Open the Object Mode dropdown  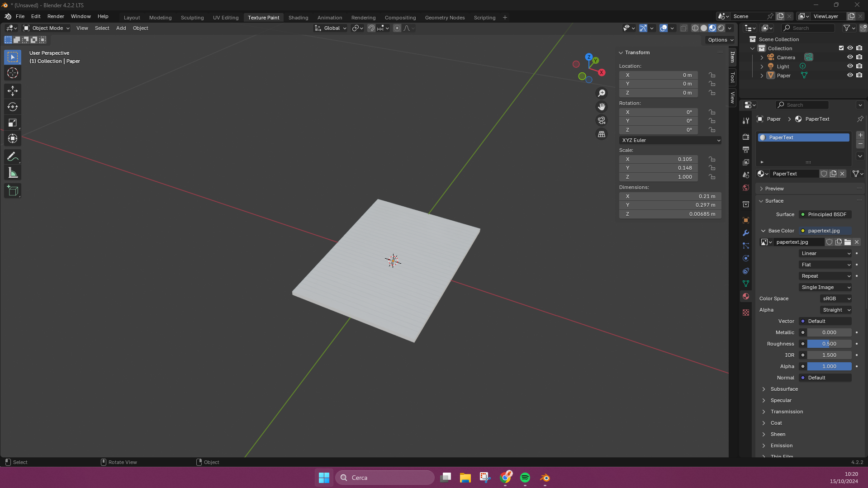point(47,28)
